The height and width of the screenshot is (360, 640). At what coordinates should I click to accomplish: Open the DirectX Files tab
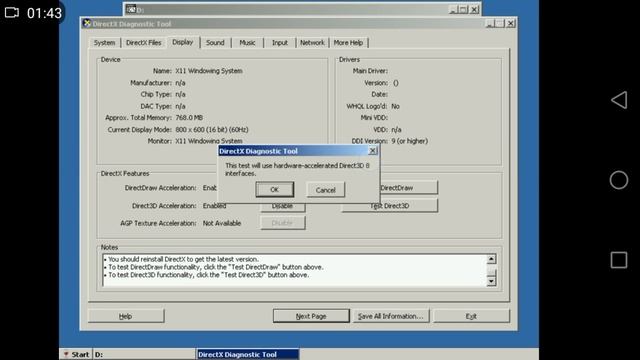(x=143, y=43)
